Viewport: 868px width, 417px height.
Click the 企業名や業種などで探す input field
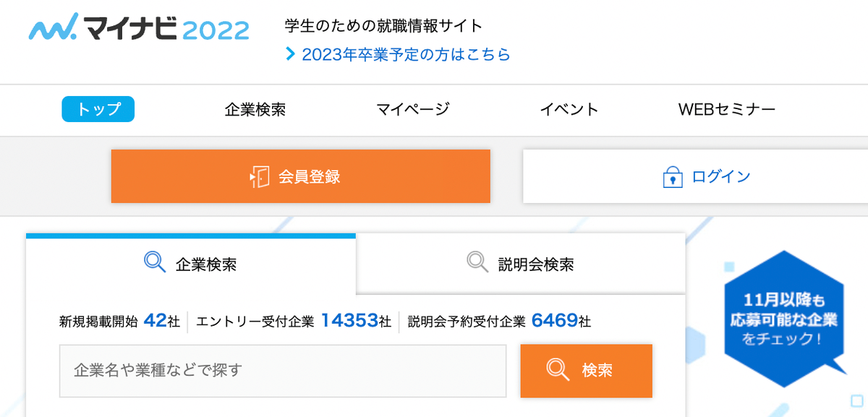(x=282, y=370)
